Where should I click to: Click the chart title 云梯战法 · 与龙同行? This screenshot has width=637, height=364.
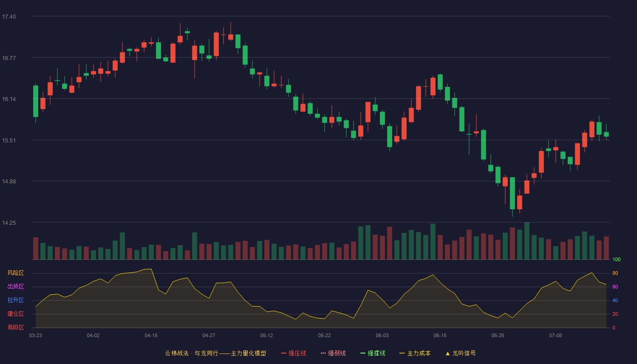click(191, 353)
